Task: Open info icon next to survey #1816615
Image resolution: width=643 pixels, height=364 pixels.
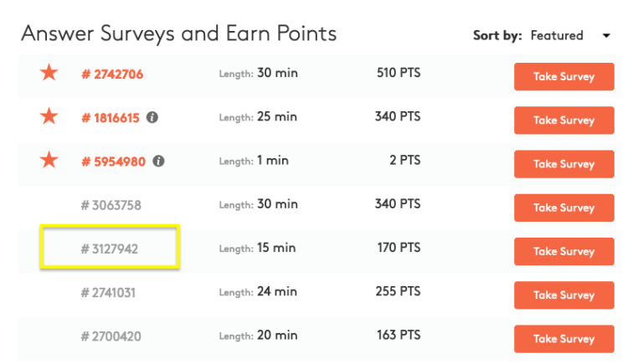Action: (152, 117)
